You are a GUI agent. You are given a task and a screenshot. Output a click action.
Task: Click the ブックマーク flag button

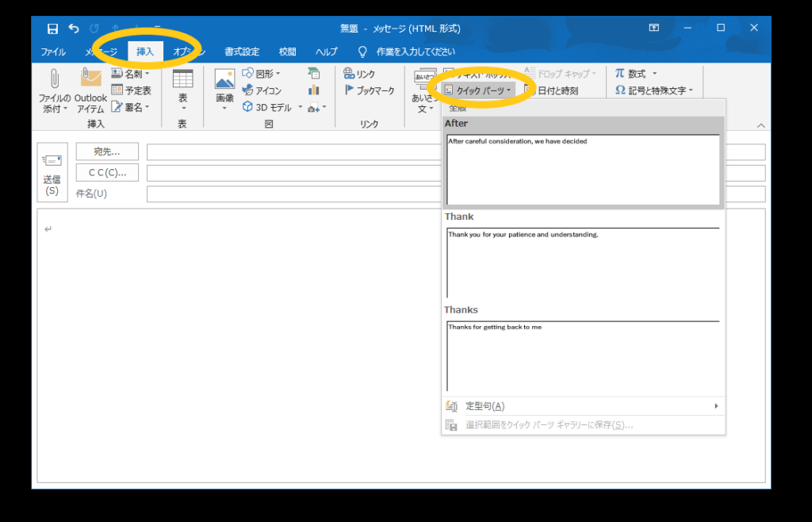370,90
